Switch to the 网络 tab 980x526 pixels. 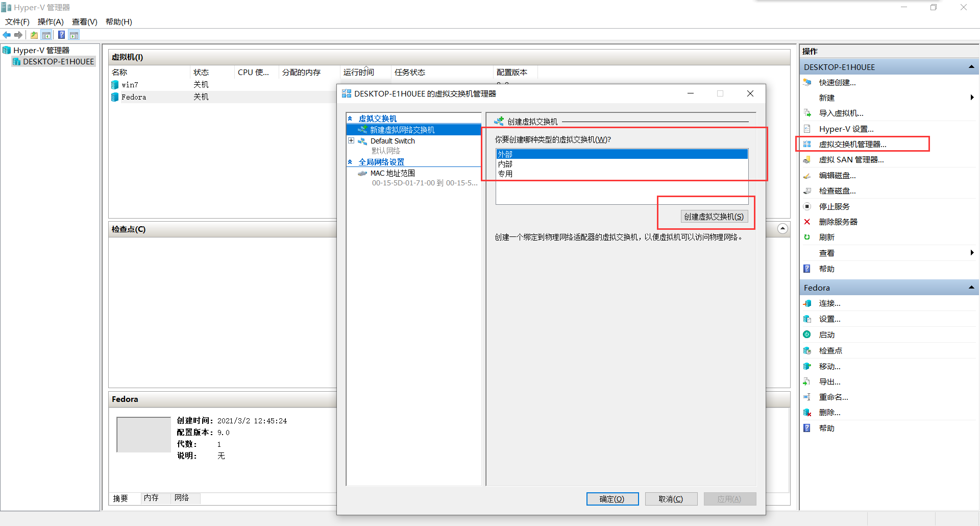pos(182,498)
